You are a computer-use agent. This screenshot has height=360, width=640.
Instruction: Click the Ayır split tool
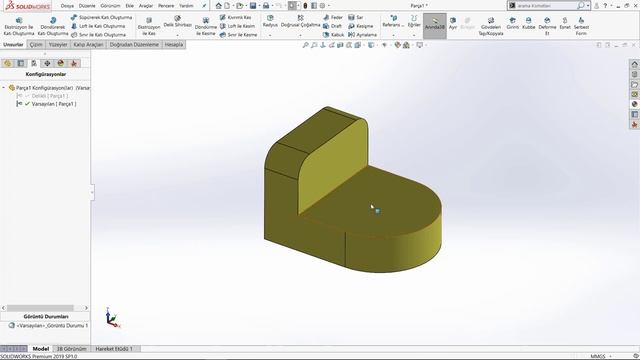(x=453, y=23)
